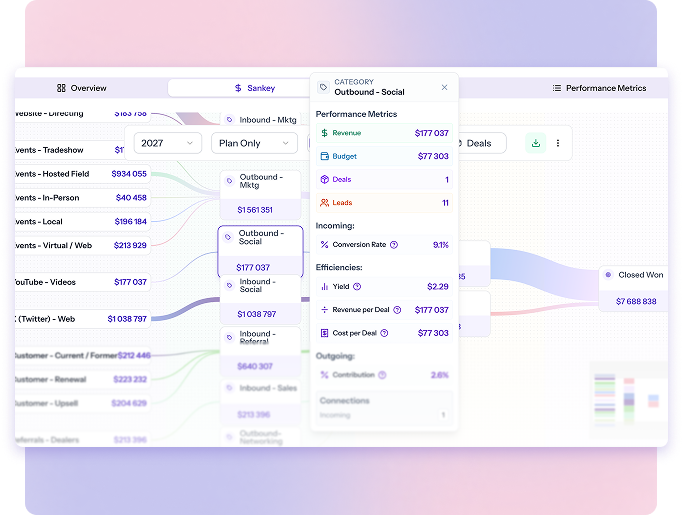Click the tag icon beside the Category header
Viewport: 683px width, 515px height.
[323, 88]
